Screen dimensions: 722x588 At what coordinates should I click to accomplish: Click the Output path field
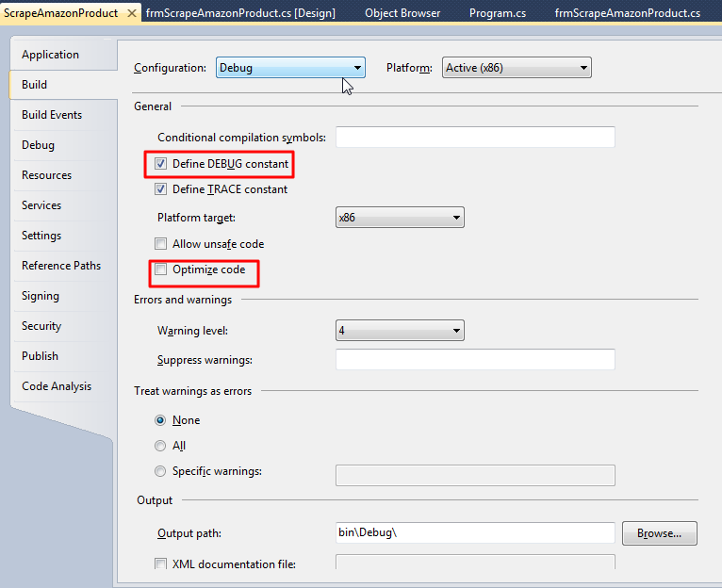coord(475,532)
